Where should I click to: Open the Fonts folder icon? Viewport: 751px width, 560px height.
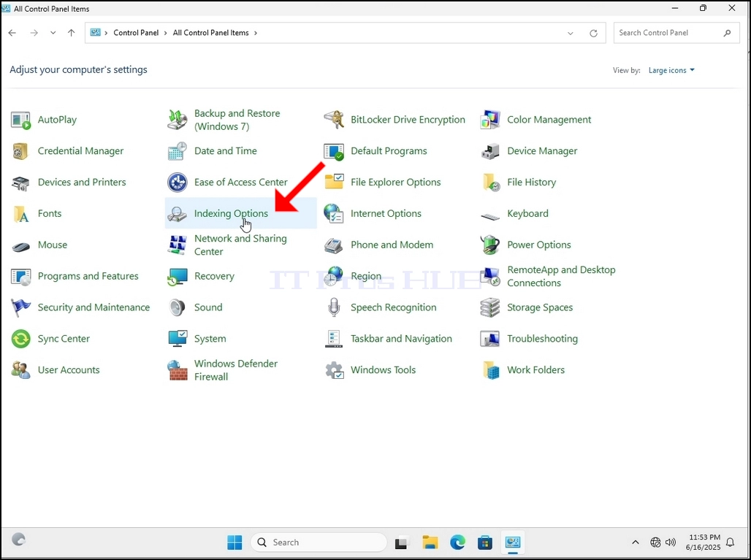[21, 214]
